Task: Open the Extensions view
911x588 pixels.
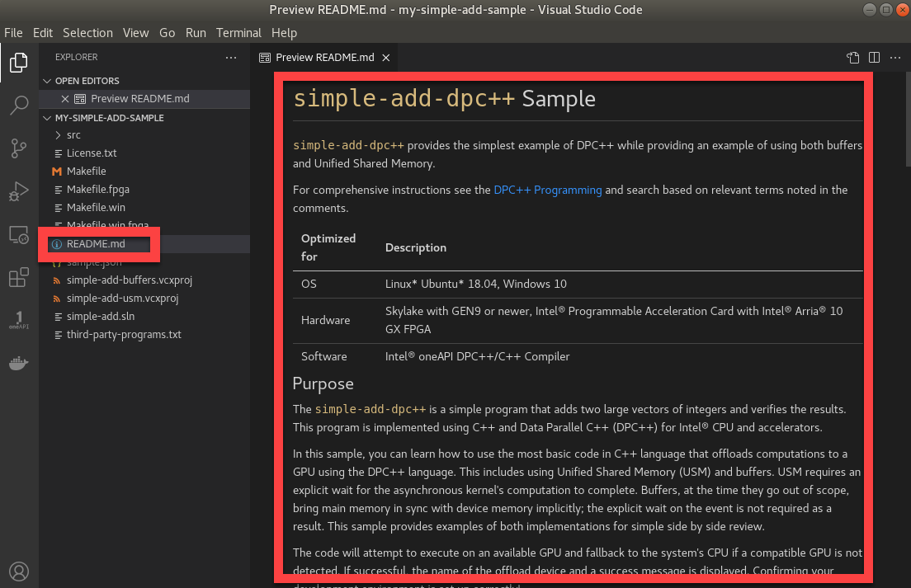Action: tap(19, 278)
